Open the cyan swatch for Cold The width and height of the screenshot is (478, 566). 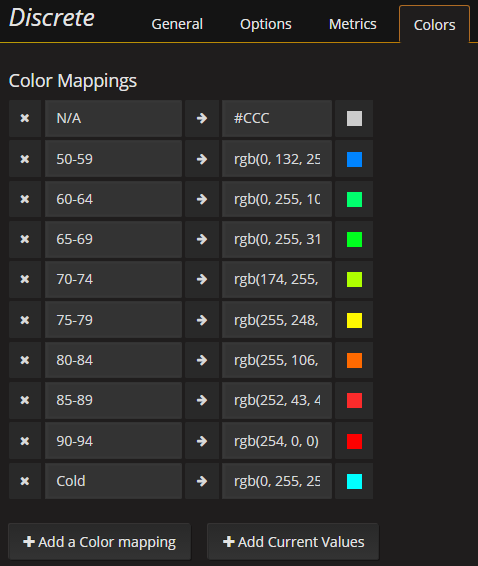354,481
